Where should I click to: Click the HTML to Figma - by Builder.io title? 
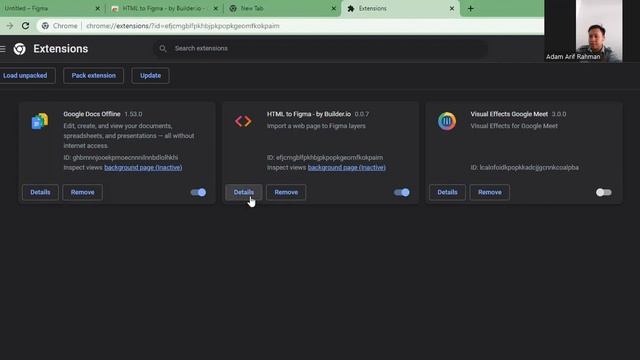point(309,114)
